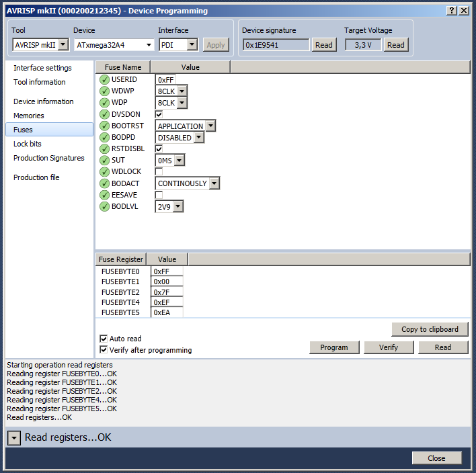The width and height of the screenshot is (476, 473).
Task: Click the FUSEBYTE2 value field 0x7F
Action: (x=167, y=292)
